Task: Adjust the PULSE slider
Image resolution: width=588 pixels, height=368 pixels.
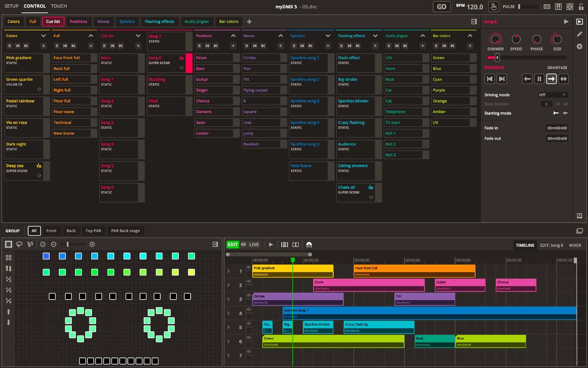Action: click(x=529, y=7)
